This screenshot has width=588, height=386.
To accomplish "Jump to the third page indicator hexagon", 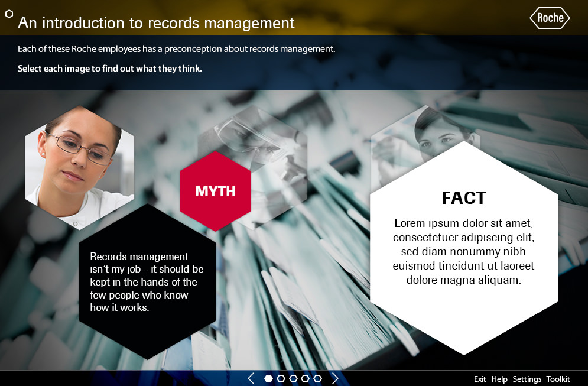I will (293, 378).
